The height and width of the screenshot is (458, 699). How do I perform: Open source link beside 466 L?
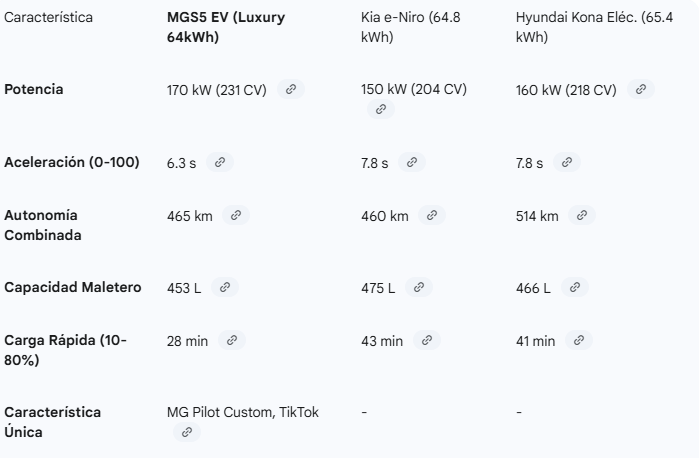pos(575,287)
